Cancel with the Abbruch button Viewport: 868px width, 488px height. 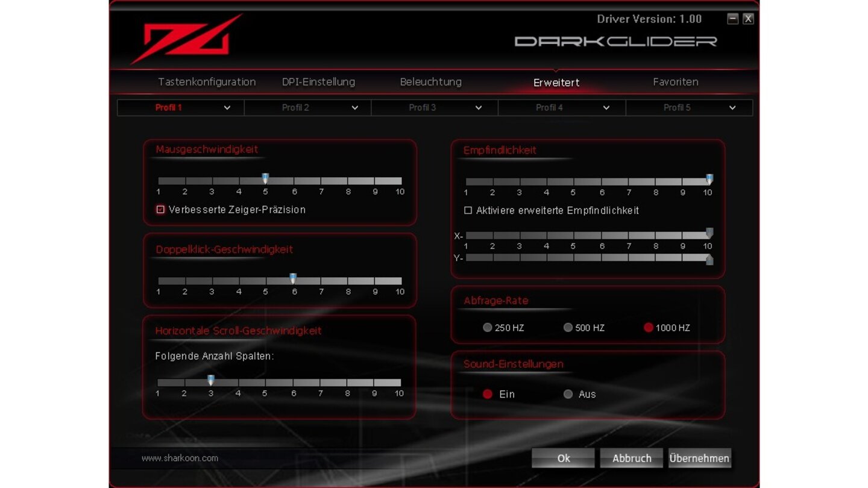632,458
